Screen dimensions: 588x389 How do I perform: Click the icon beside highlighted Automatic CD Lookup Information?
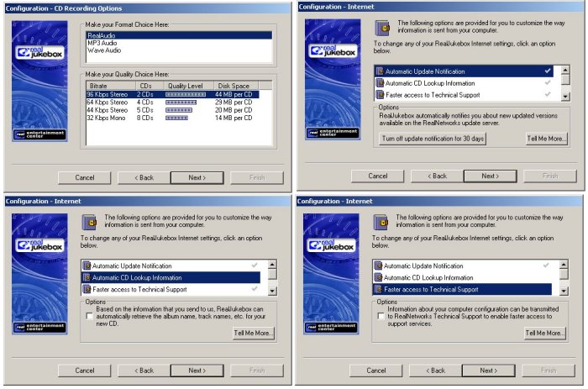[x=87, y=277]
